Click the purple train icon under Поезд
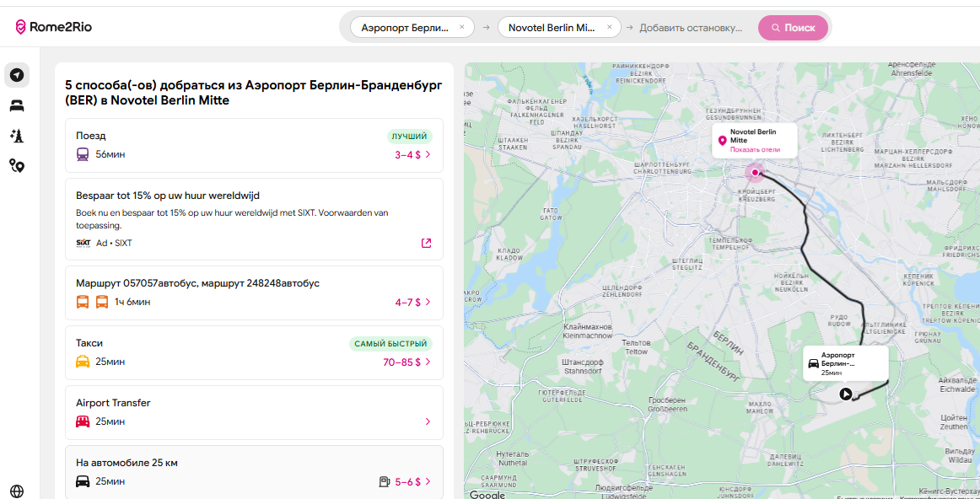 83,154
